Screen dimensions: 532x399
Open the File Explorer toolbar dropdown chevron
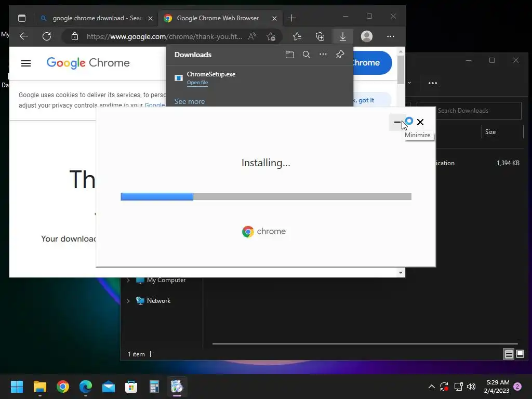click(409, 83)
